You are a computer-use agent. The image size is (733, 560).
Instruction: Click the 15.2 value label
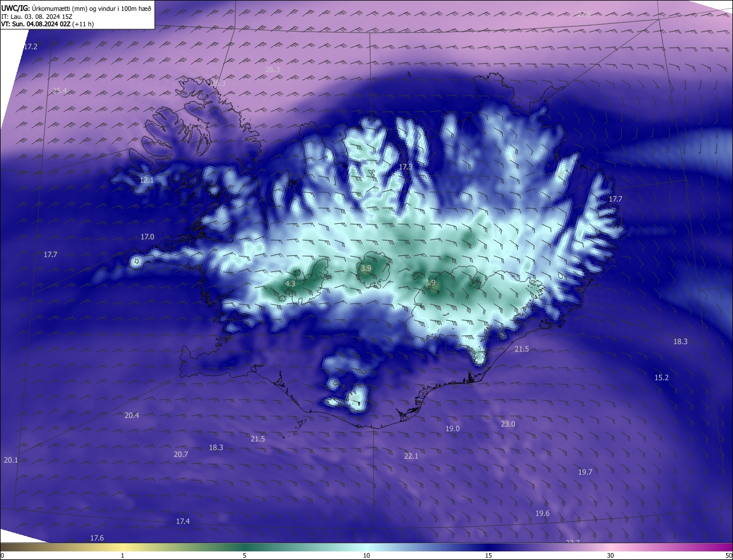tap(661, 377)
